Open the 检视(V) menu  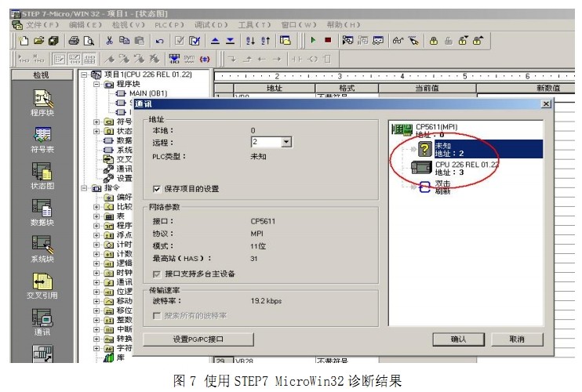[x=129, y=25]
